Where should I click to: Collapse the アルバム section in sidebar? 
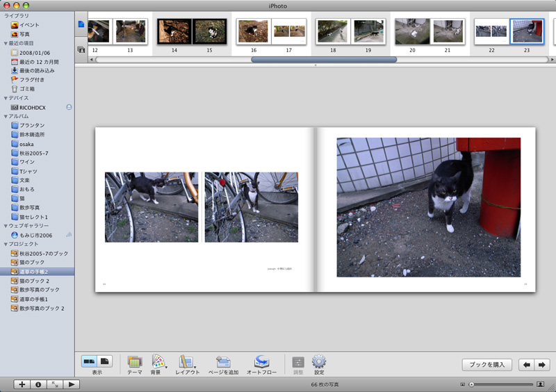pyautogui.click(x=6, y=116)
